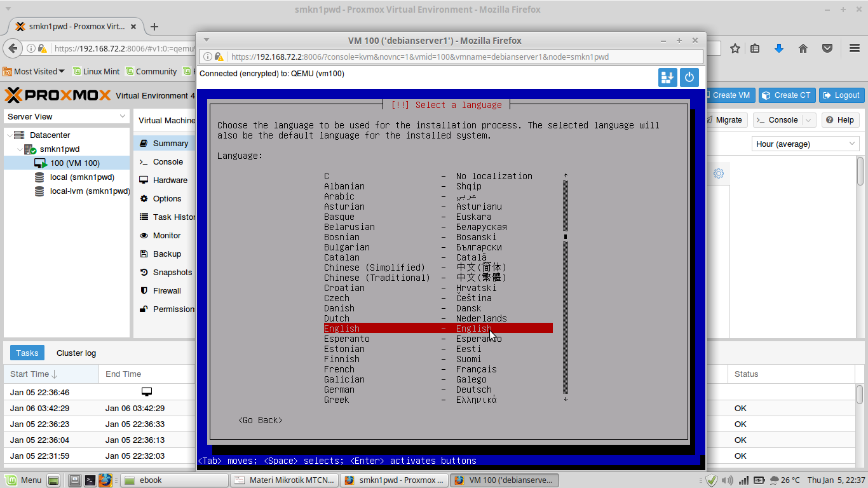
Task: Go to Firefox home page icon
Action: pos(803,48)
